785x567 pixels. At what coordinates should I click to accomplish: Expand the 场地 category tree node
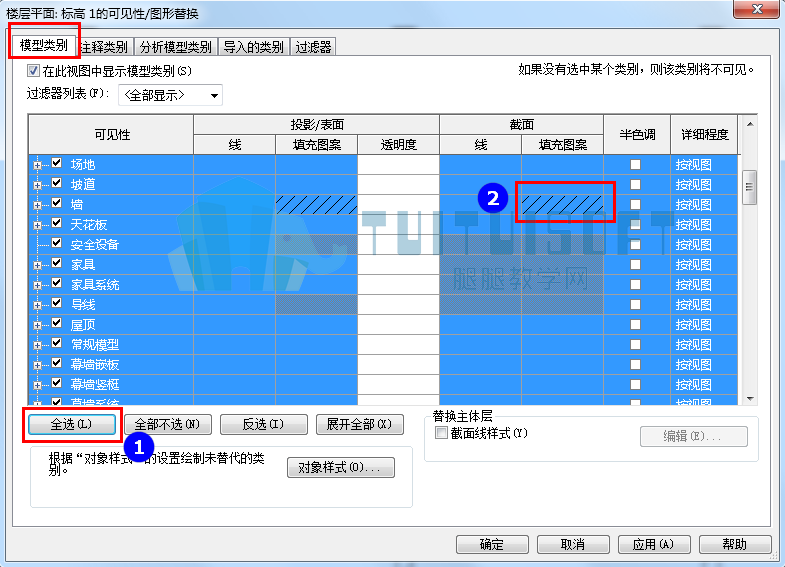pyautogui.click(x=38, y=165)
